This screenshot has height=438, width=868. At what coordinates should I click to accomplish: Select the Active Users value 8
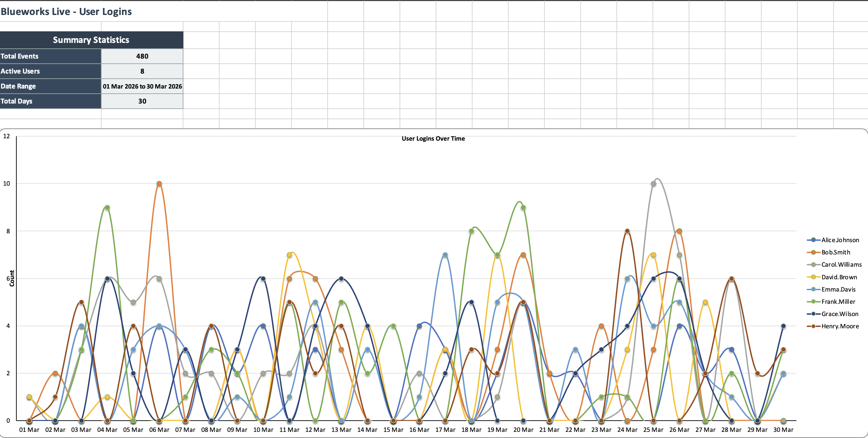click(142, 71)
